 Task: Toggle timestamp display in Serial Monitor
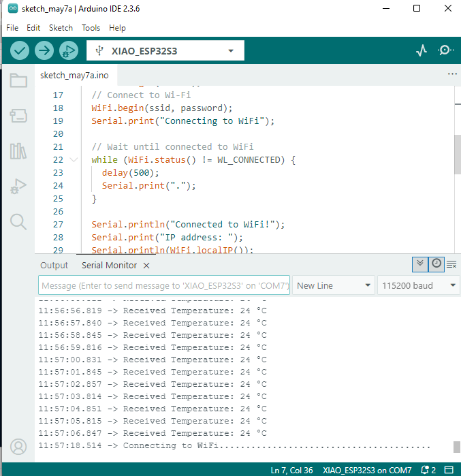click(x=436, y=264)
